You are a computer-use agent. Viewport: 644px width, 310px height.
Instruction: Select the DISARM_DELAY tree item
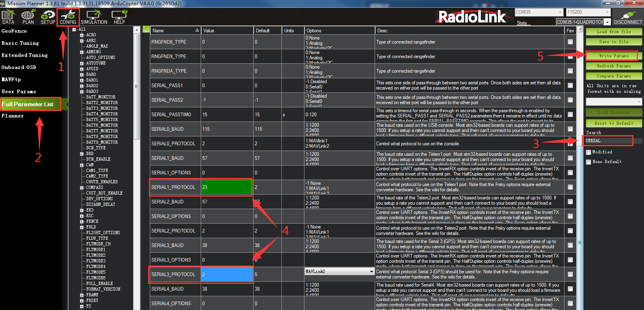[101, 205]
